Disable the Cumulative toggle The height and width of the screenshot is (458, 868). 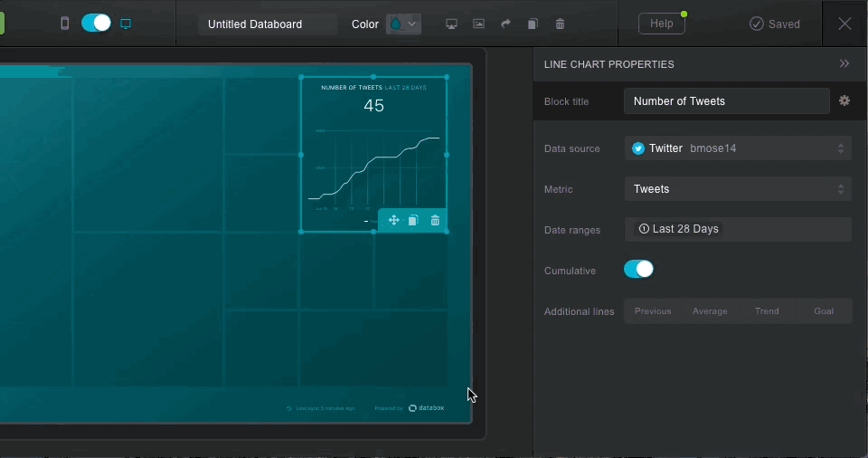[638, 270]
